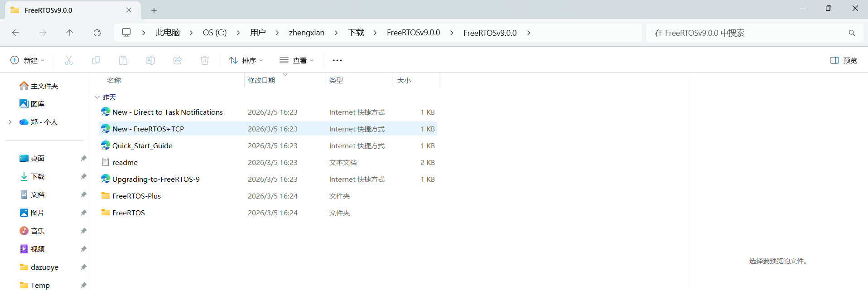Screen dimensions: 868x291
Task: Click the Rename icon in toolbar
Action: point(150,60)
